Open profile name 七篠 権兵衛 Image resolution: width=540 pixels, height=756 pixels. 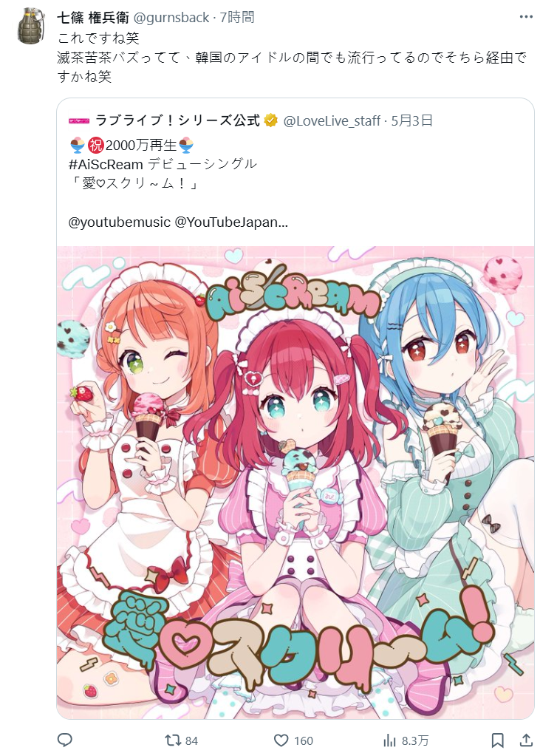coord(93,17)
